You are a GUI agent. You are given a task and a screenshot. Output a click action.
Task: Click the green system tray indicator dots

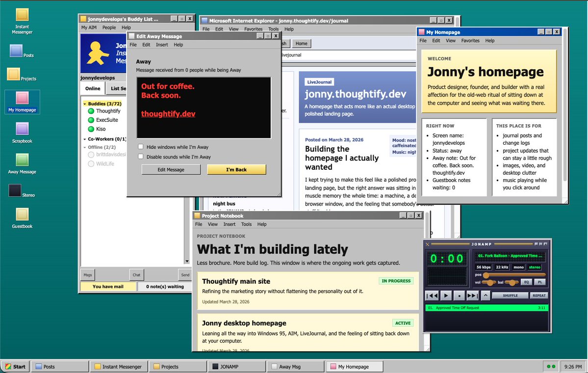coord(551,367)
